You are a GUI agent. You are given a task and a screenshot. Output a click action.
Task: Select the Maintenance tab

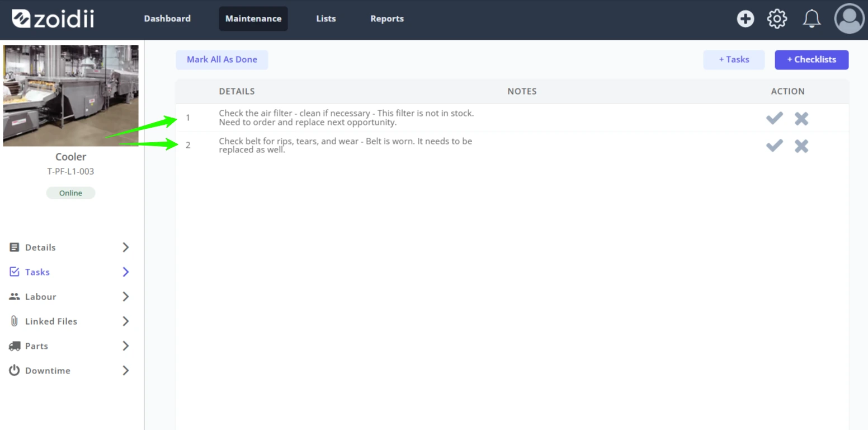(253, 18)
